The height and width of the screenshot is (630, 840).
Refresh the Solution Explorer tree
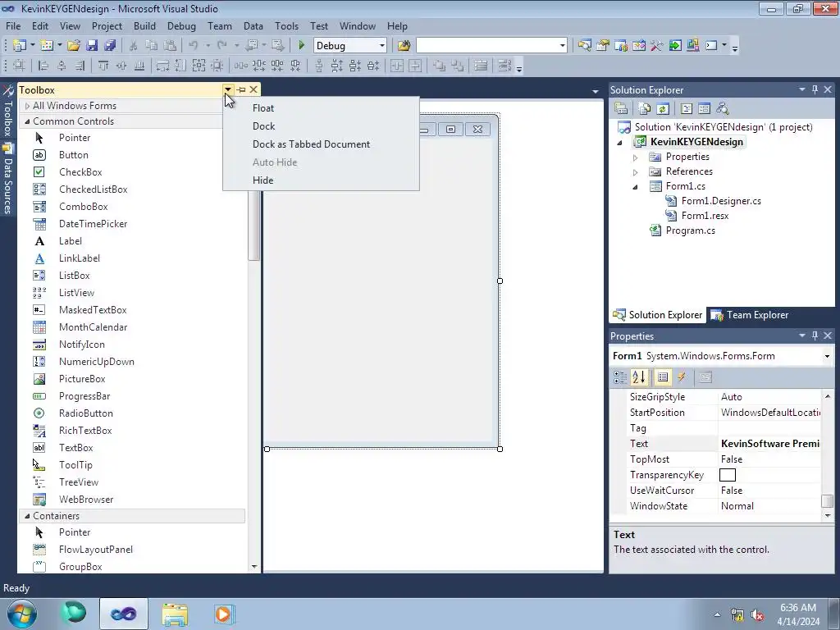pyautogui.click(x=663, y=109)
